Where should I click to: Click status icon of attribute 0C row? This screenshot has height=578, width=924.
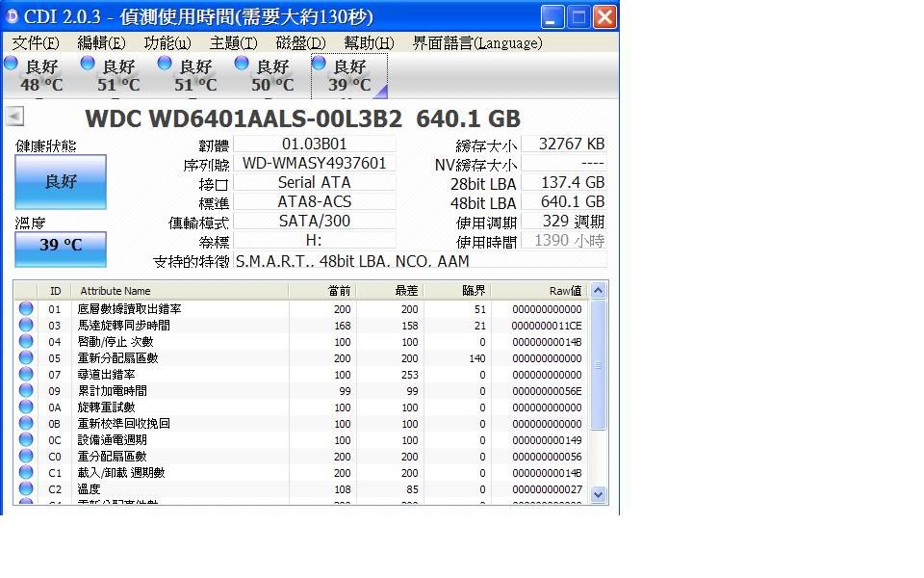point(26,439)
